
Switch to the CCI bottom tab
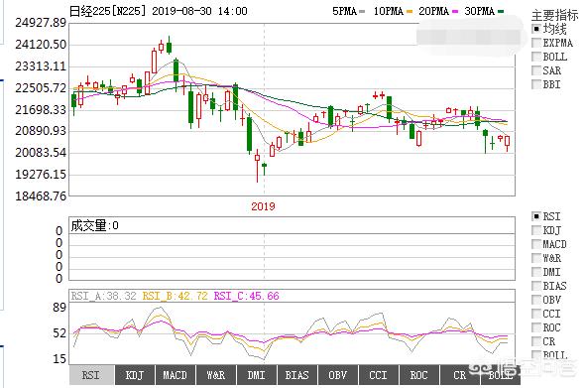pos(379,375)
